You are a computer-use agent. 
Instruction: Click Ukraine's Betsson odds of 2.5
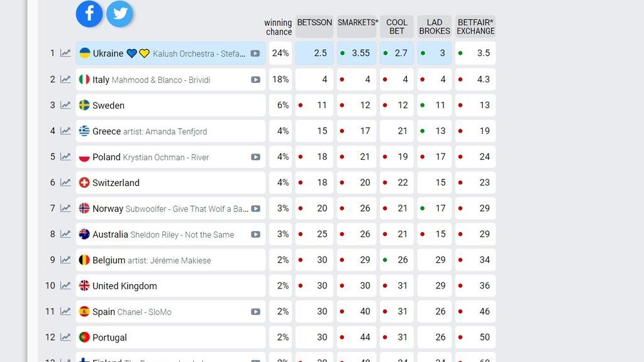[314, 53]
